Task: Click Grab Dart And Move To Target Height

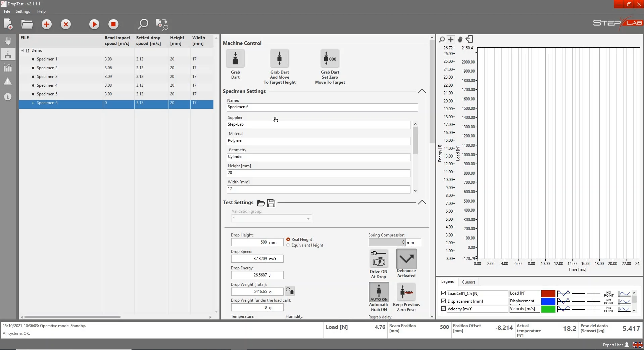Action: pos(279,58)
